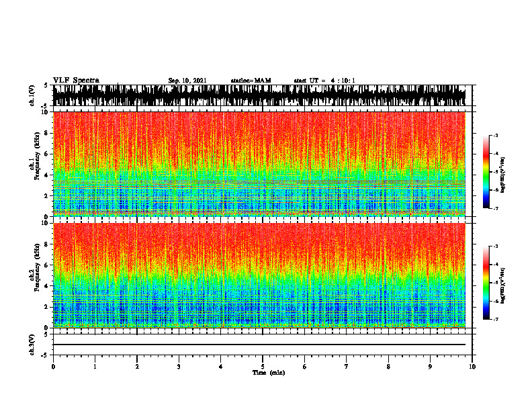Click time axis tick label "6"
Viewport: 532px width, 411px height.
pyautogui.click(x=305, y=367)
